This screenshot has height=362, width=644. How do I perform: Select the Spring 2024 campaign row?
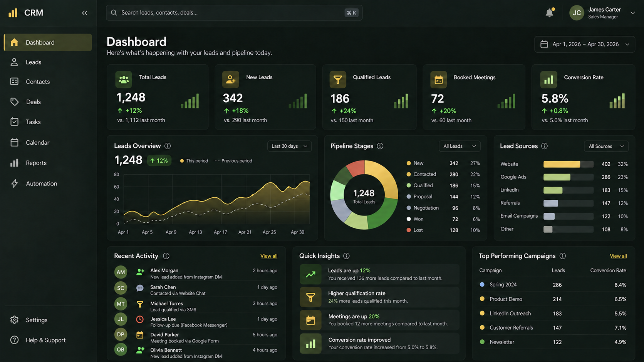[553, 285]
